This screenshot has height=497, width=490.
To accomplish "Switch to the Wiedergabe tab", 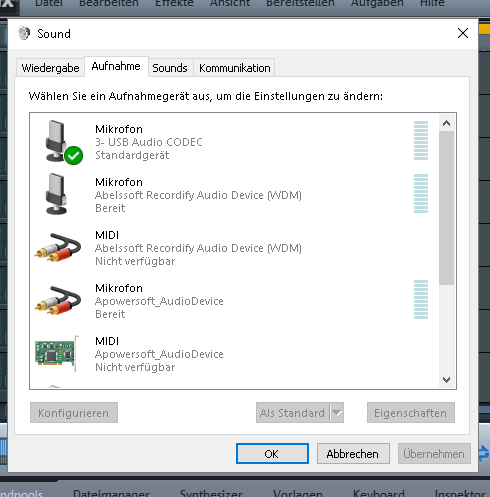I will click(50, 68).
